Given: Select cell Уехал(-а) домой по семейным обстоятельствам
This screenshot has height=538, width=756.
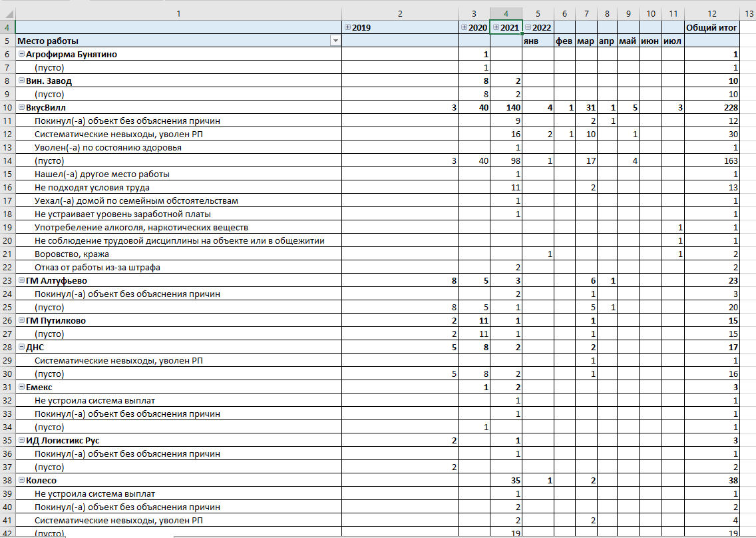Looking at the screenshot, I should click(178, 200).
